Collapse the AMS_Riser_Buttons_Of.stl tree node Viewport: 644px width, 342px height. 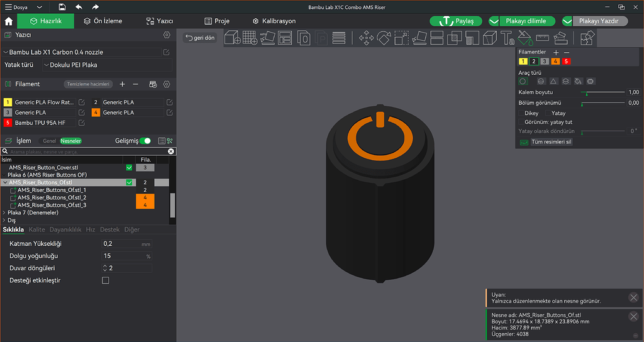point(5,182)
